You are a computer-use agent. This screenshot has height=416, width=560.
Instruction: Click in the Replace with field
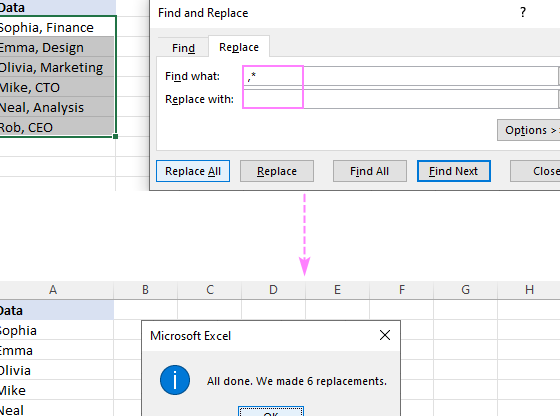pyautogui.click(x=400, y=99)
